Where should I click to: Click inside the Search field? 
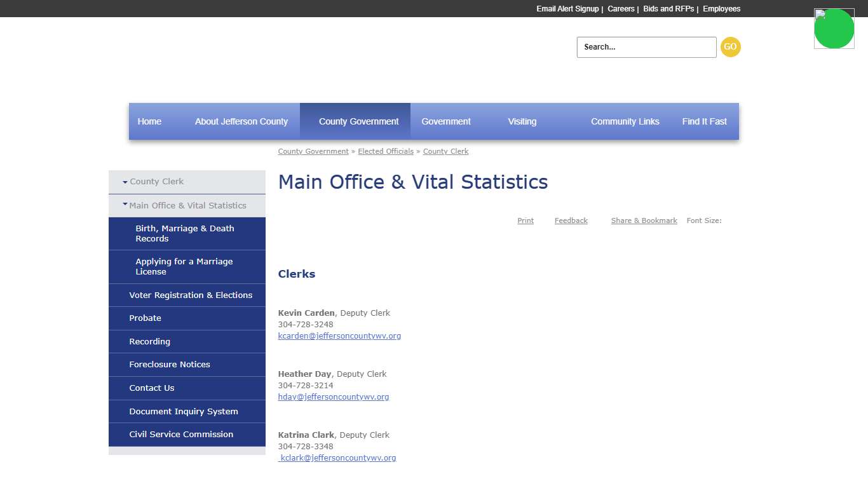tap(646, 46)
